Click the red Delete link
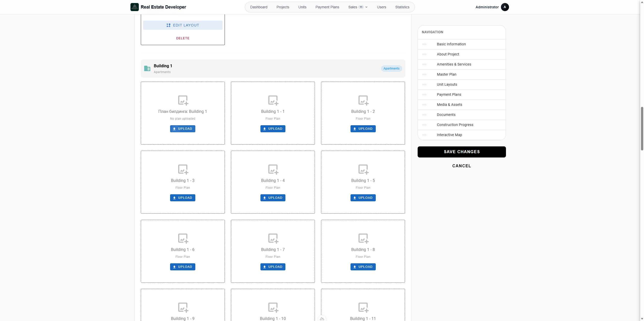This screenshot has height=321, width=644. click(183, 38)
